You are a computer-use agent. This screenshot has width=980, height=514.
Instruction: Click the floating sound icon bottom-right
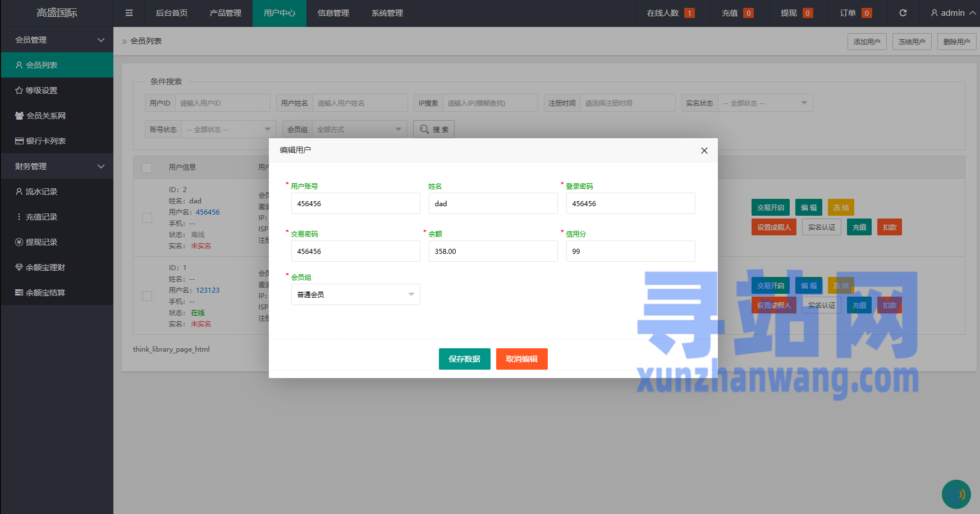(956, 494)
